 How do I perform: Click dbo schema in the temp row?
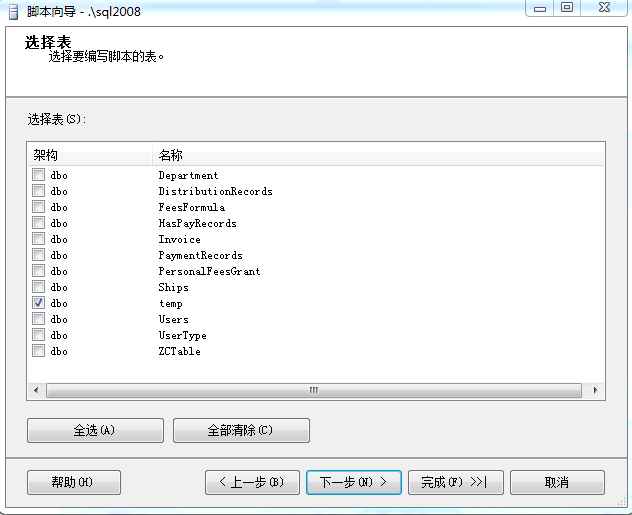point(59,303)
